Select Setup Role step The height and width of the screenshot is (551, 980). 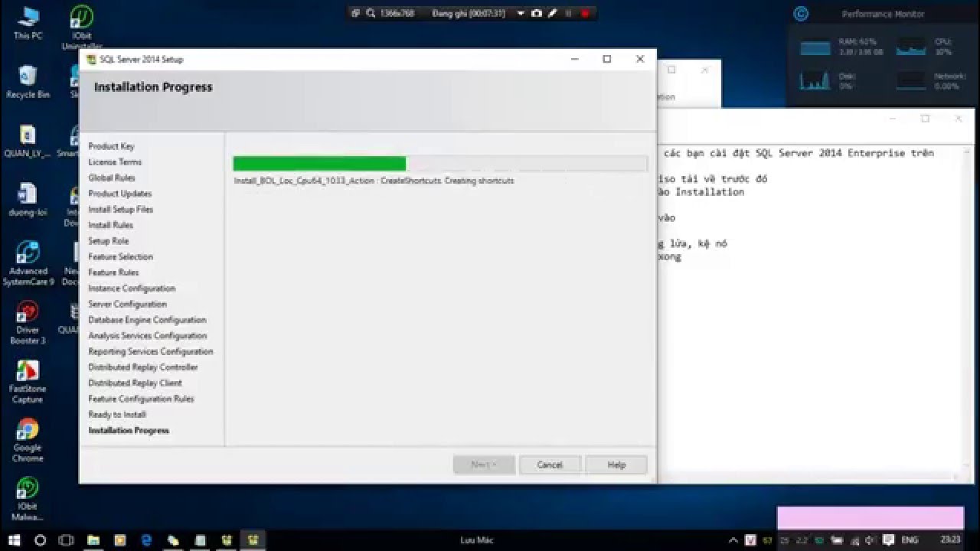[x=109, y=241]
